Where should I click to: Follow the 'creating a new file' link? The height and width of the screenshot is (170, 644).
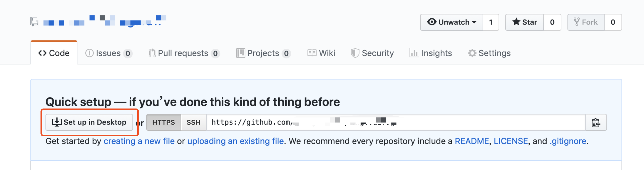pyautogui.click(x=139, y=141)
